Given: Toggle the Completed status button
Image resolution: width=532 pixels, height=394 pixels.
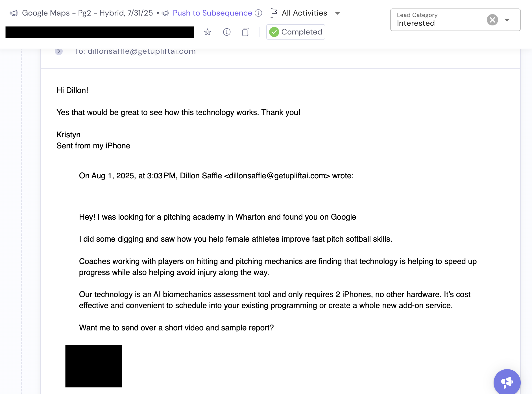Looking at the screenshot, I should [296, 32].
